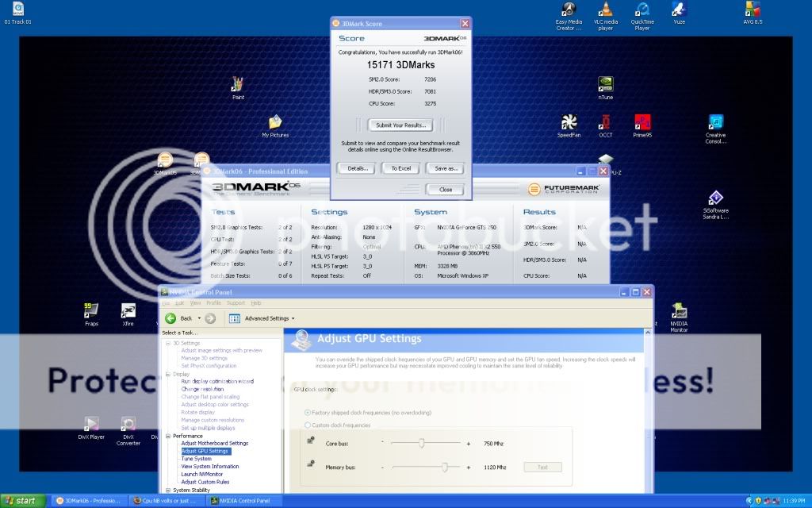Open the Creative Console desktop icon
The height and width of the screenshot is (508, 812).
click(716, 129)
